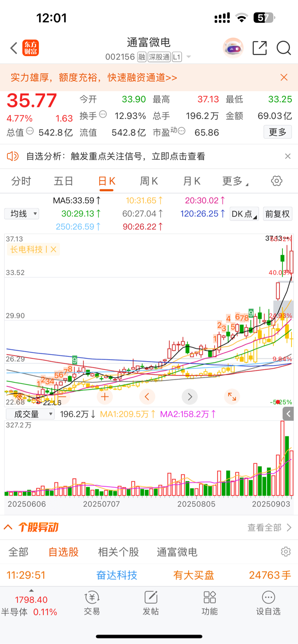Select the 全部 filter tab
This screenshot has height=644, width=298.
(18, 552)
